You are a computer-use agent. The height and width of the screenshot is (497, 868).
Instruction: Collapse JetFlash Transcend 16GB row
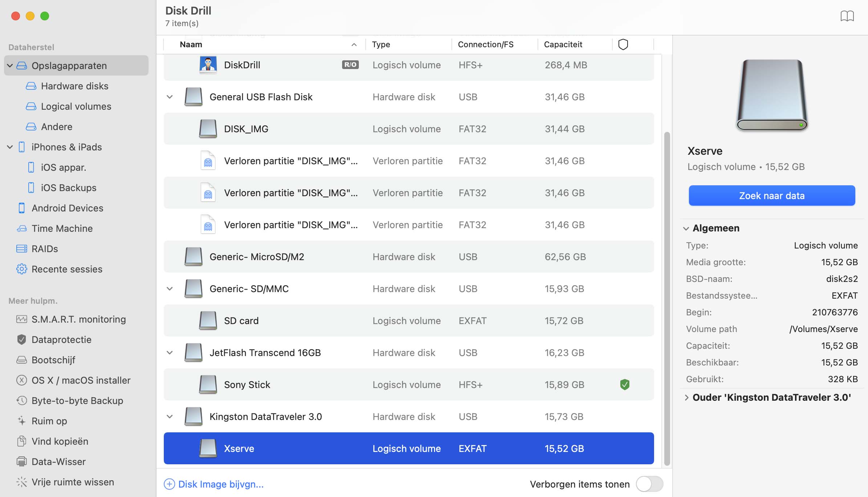click(170, 353)
